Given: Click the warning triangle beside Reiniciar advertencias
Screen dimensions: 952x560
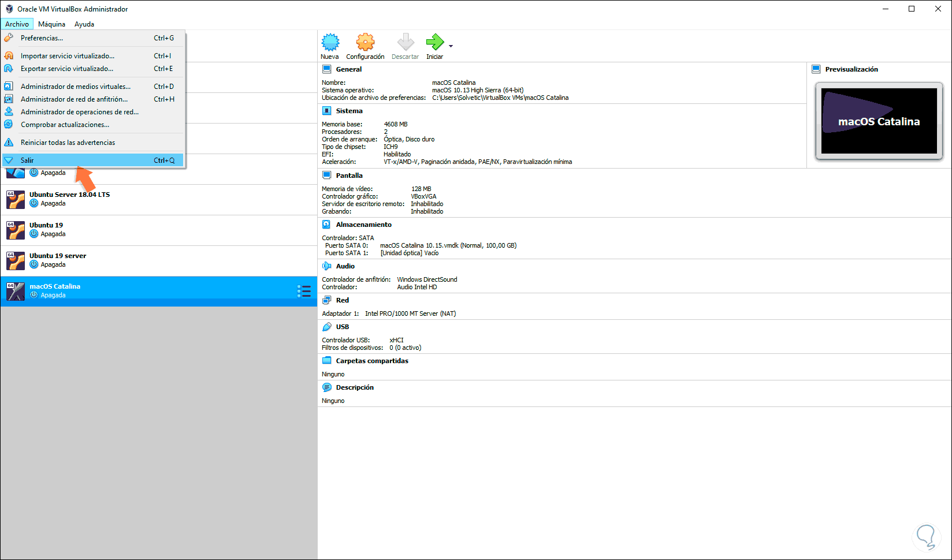Looking at the screenshot, I should pos(9,143).
